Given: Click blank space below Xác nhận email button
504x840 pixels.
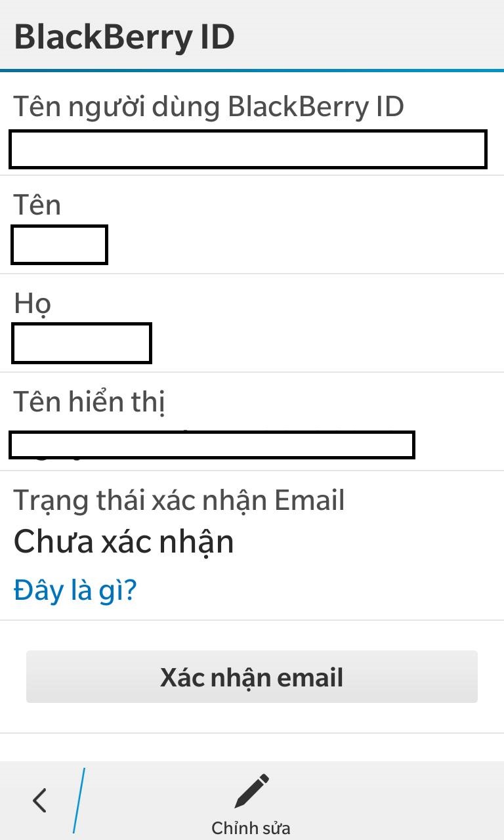Looking at the screenshot, I should tap(252, 747).
